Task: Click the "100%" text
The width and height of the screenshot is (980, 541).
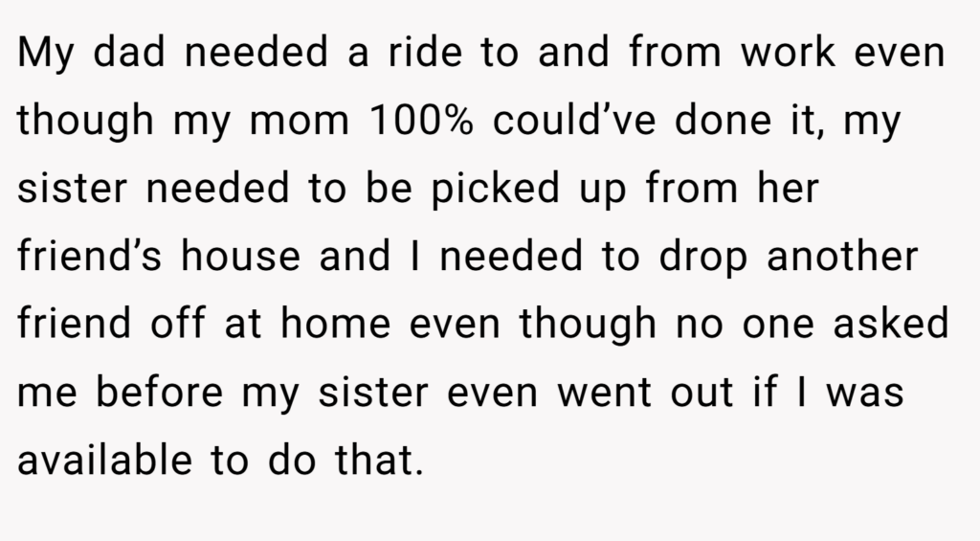Action: (421, 120)
